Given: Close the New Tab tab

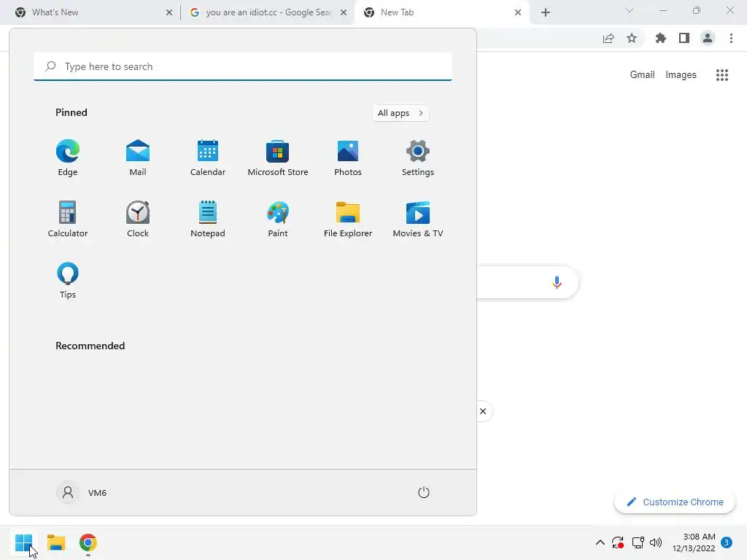Looking at the screenshot, I should [x=518, y=12].
